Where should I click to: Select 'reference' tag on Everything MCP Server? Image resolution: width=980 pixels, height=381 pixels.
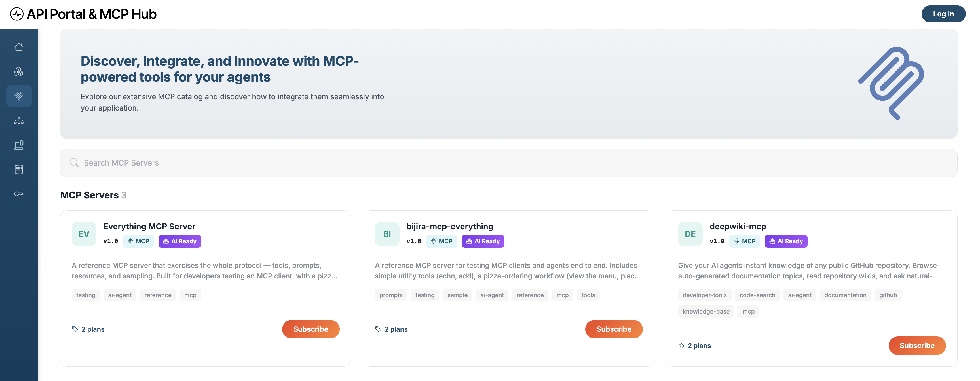158,295
